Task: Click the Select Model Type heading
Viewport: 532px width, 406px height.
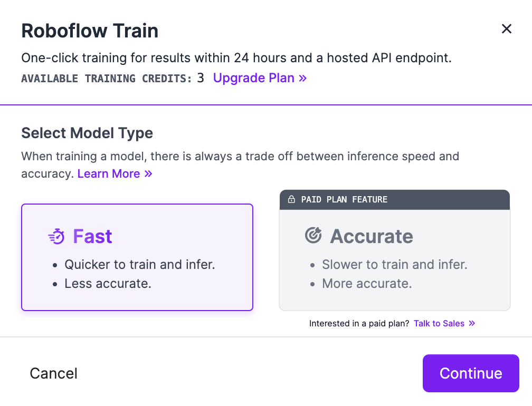Action: [x=87, y=133]
